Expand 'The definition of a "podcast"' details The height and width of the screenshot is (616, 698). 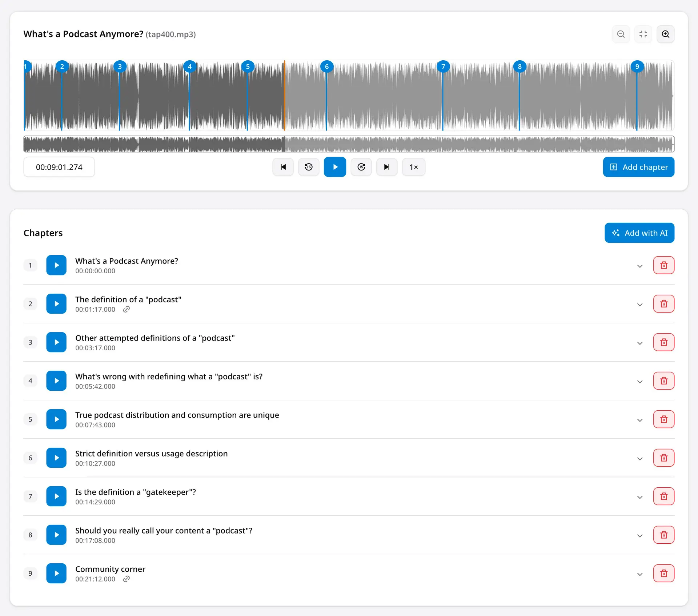640,305
